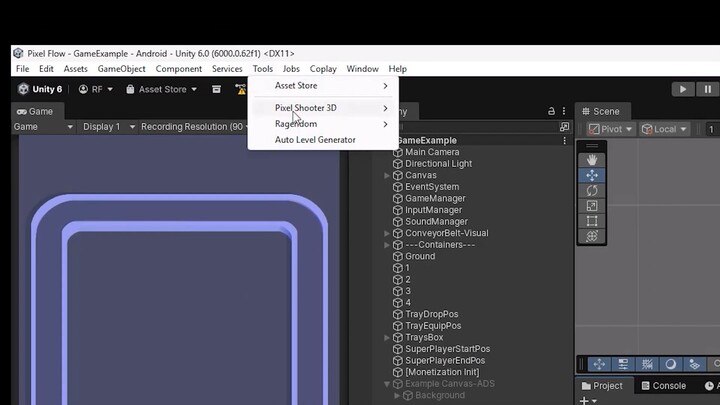The height and width of the screenshot is (405, 720).
Task: Open the Asset Store toolbar dropdown
Action: point(162,89)
